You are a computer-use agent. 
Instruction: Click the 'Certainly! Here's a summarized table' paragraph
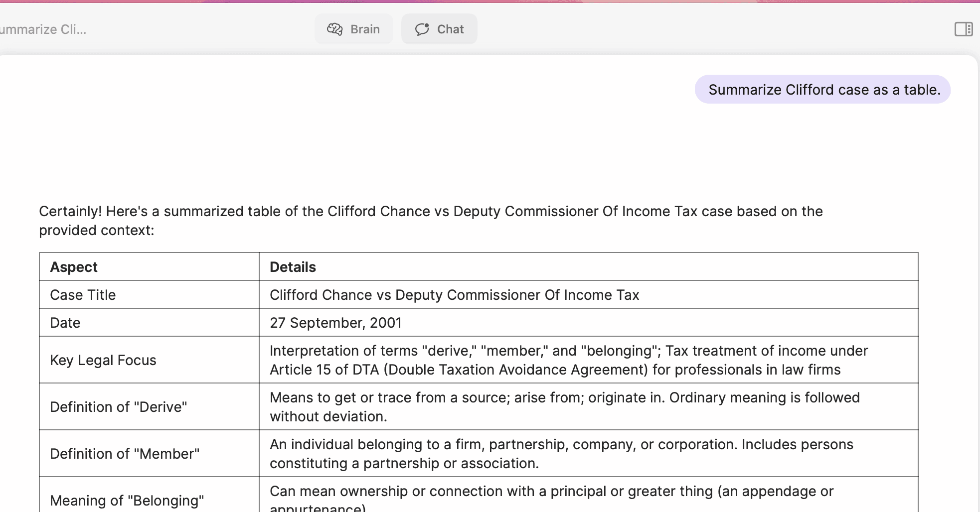coord(431,221)
